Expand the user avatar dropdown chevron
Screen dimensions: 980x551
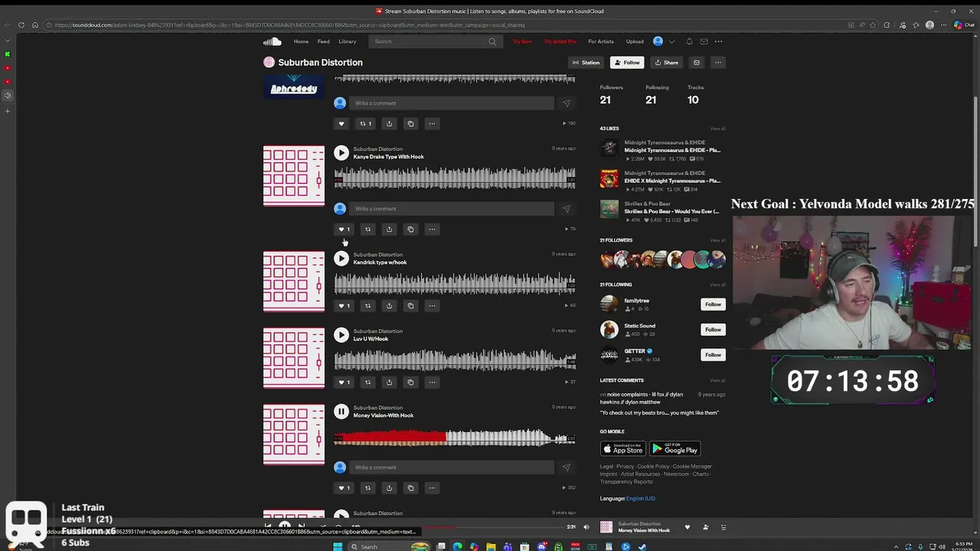[x=671, y=41]
